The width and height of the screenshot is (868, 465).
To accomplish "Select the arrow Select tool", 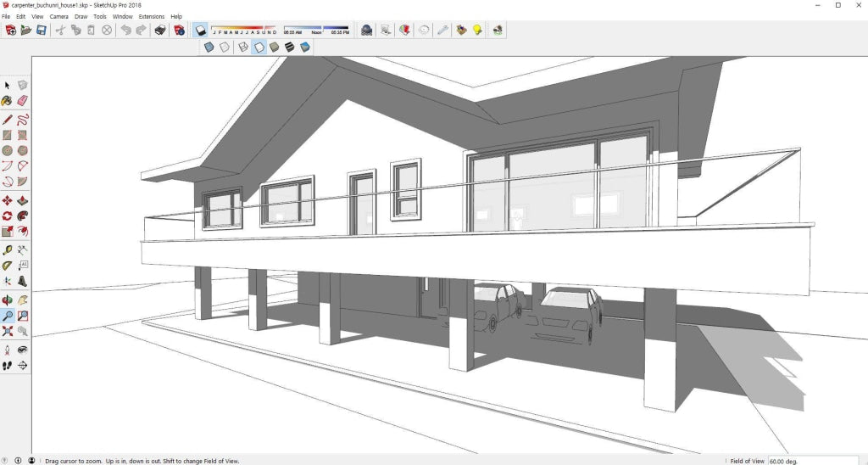I will (x=7, y=86).
